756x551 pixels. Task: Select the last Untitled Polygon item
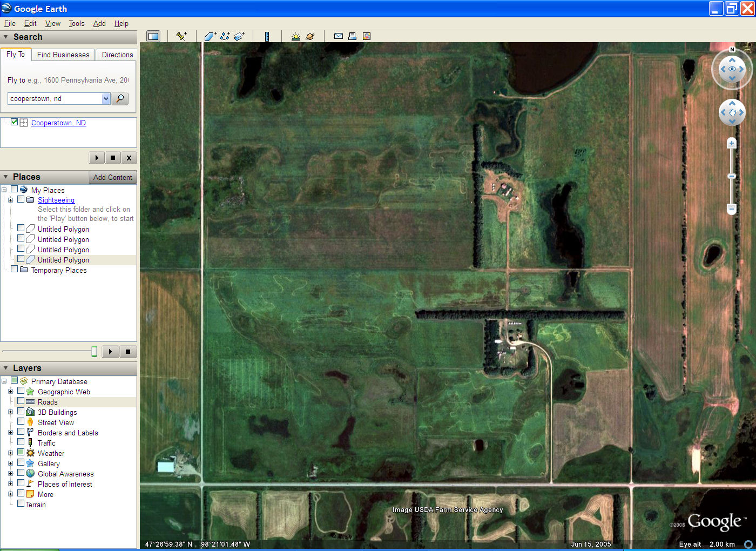point(63,260)
